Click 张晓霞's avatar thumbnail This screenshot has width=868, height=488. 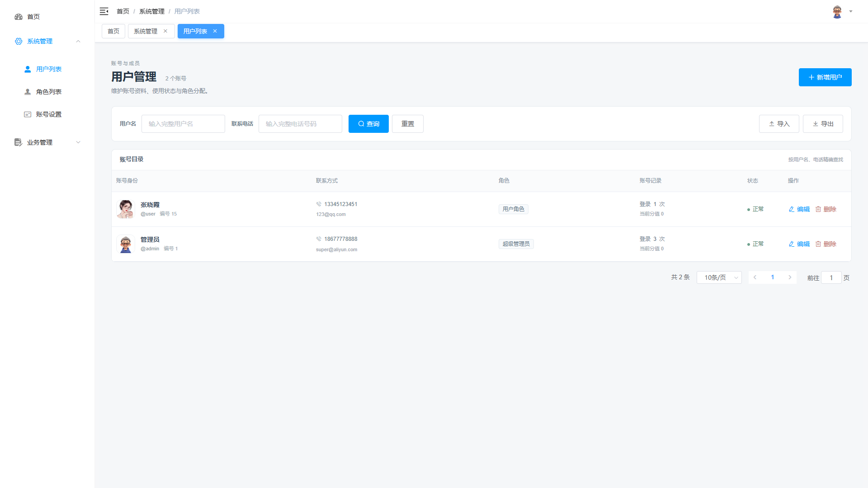tap(125, 209)
